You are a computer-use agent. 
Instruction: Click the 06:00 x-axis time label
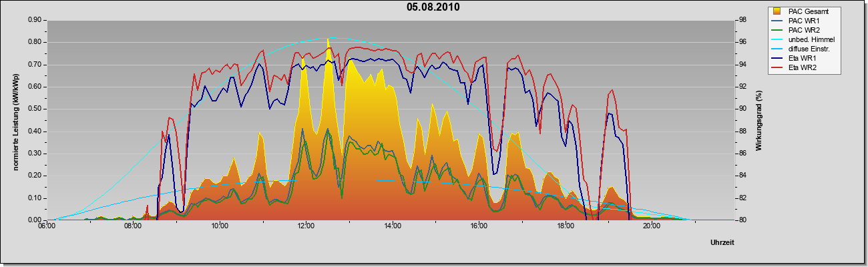point(46,227)
